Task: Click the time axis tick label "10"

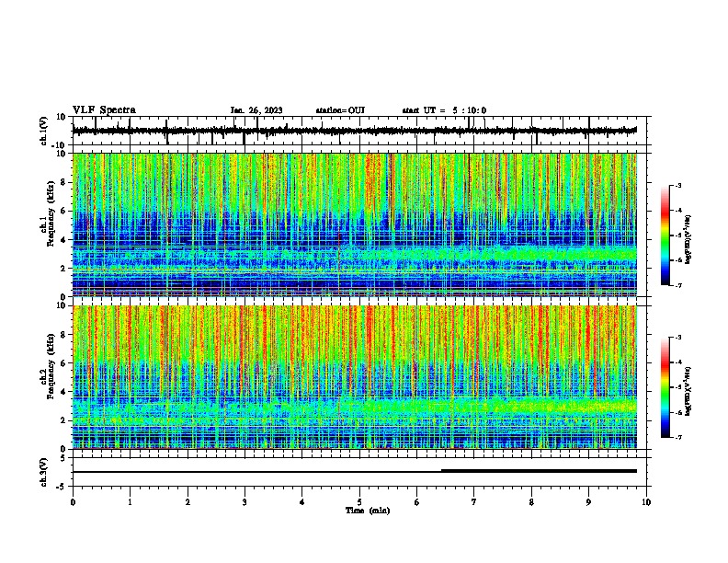Action: coord(646,502)
